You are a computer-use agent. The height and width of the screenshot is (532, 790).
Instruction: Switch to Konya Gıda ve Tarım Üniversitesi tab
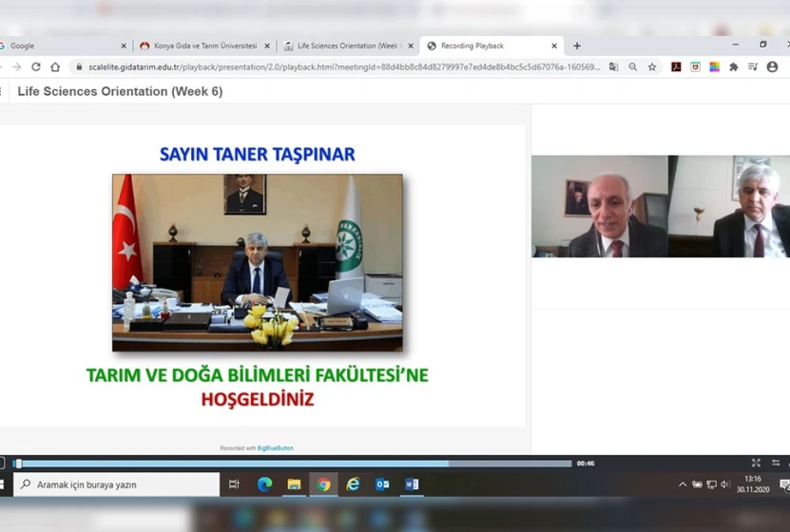[x=204, y=46]
